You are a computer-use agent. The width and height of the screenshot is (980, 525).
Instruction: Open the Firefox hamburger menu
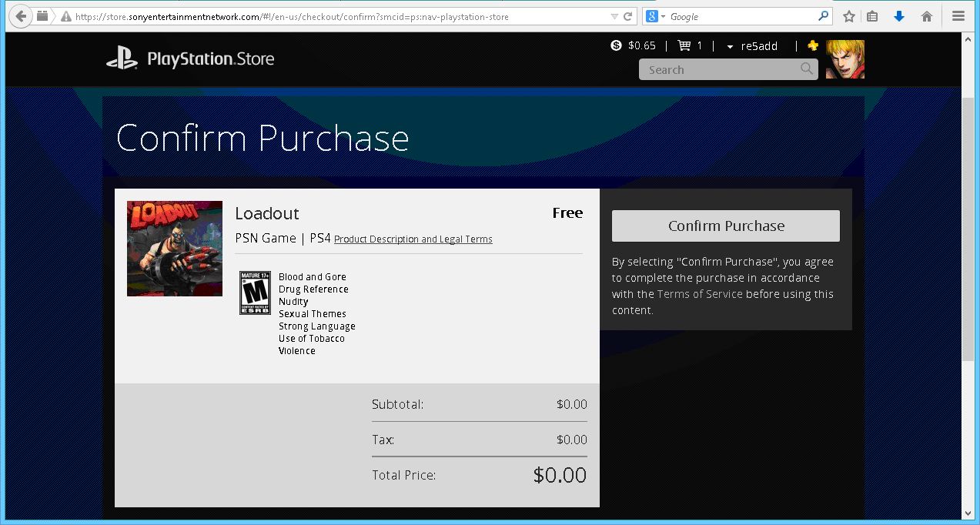pyautogui.click(x=958, y=16)
